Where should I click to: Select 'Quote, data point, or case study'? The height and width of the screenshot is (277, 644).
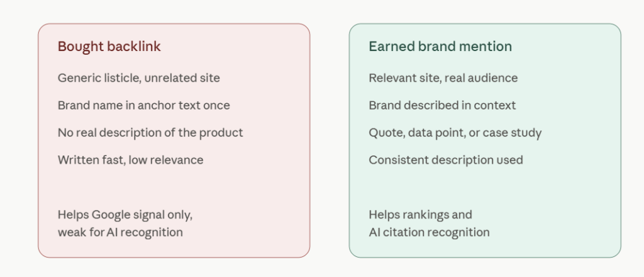[x=455, y=133]
